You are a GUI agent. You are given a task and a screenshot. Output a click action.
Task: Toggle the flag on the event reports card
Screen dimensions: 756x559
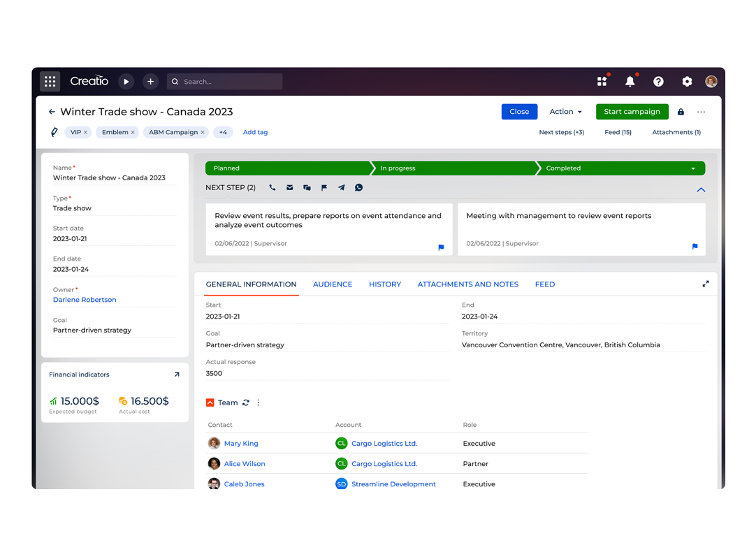coord(695,247)
